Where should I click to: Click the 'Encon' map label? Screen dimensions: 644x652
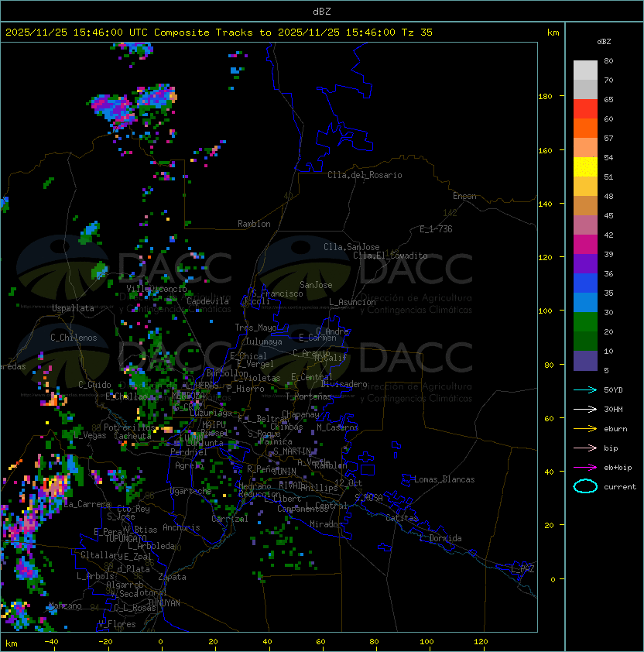click(464, 196)
